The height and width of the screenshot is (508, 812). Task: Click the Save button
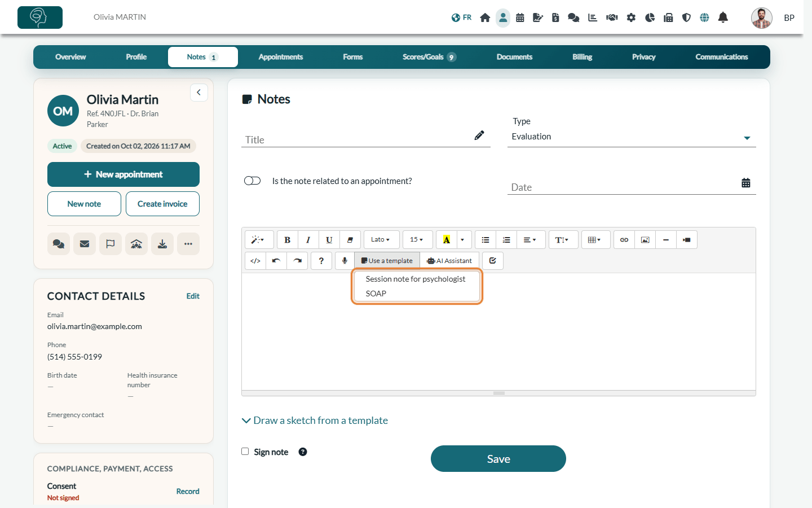[498, 459]
